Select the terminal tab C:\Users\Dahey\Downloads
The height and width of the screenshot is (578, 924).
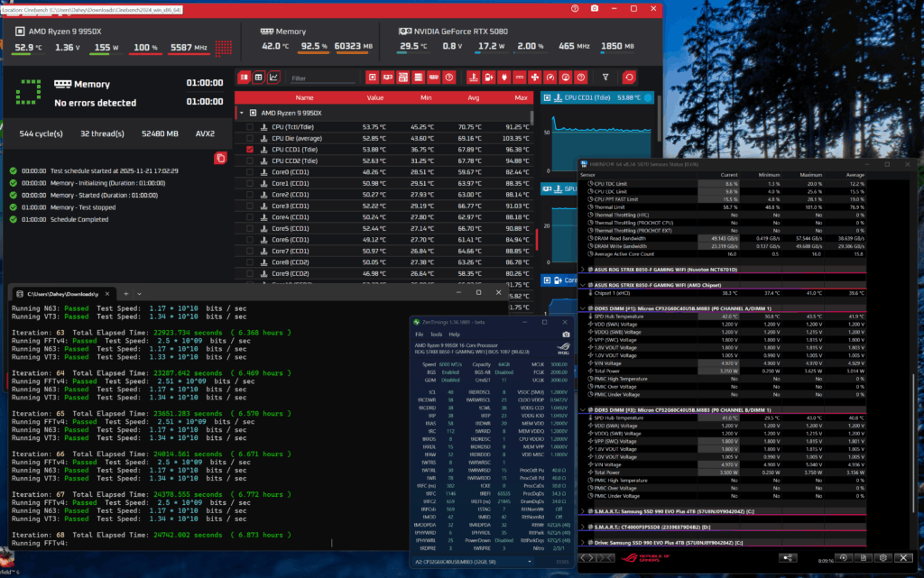63,294
